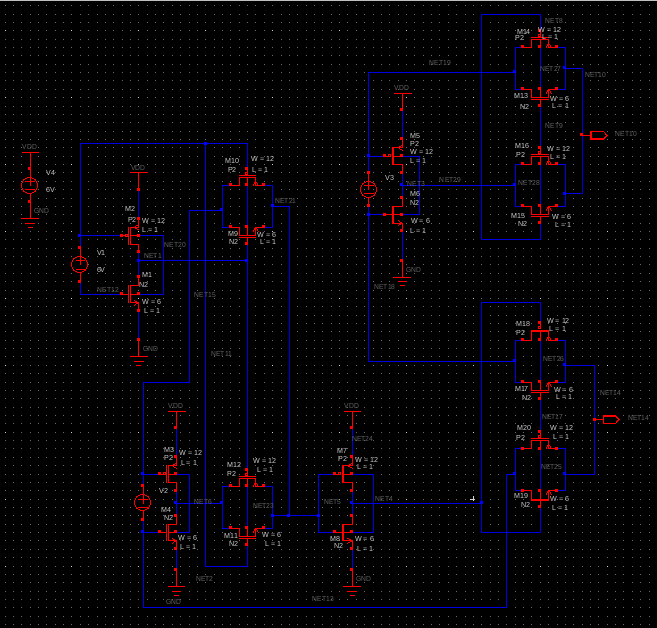Viewport: 657px width, 628px height.
Task: Select the NET18 net label
Action: point(384,287)
